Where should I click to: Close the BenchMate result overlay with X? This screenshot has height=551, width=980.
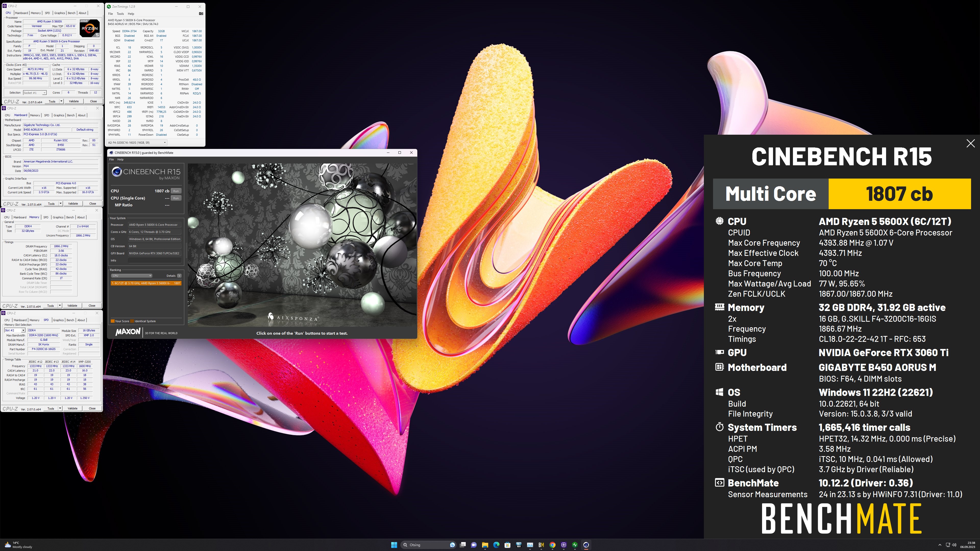[971, 143]
